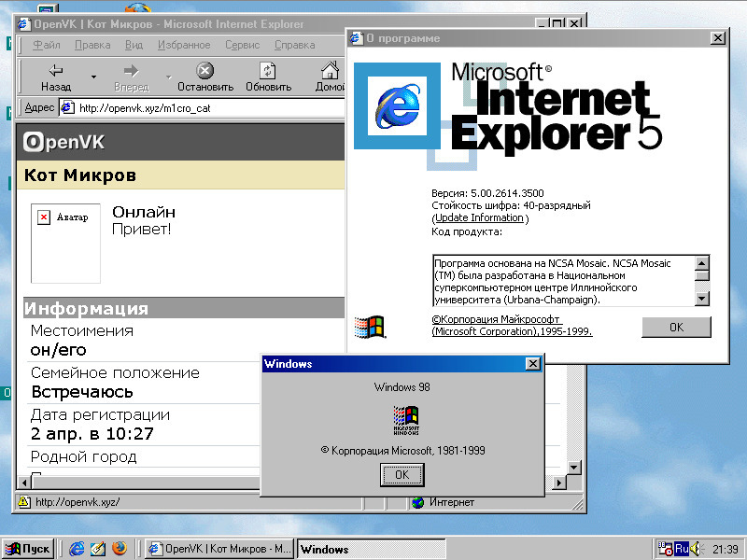
Task: Open the Назад history dropdown arrow
Action: click(x=93, y=77)
